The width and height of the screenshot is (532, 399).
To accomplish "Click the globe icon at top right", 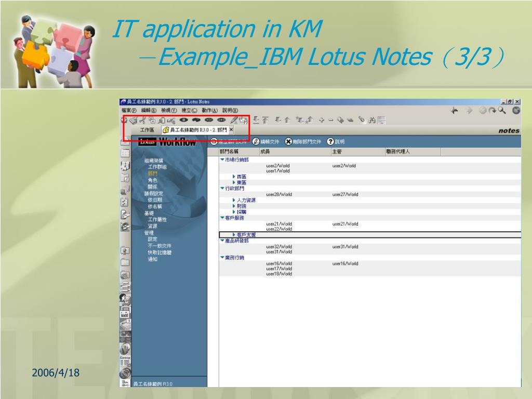I will click(x=516, y=110).
